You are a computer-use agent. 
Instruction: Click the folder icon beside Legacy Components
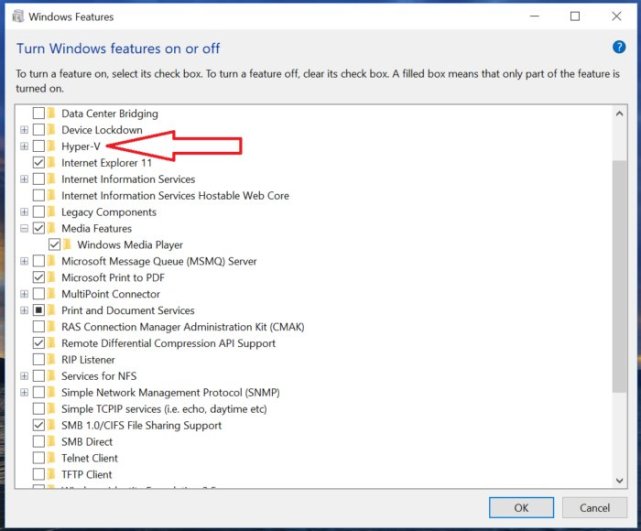pyautogui.click(x=51, y=212)
